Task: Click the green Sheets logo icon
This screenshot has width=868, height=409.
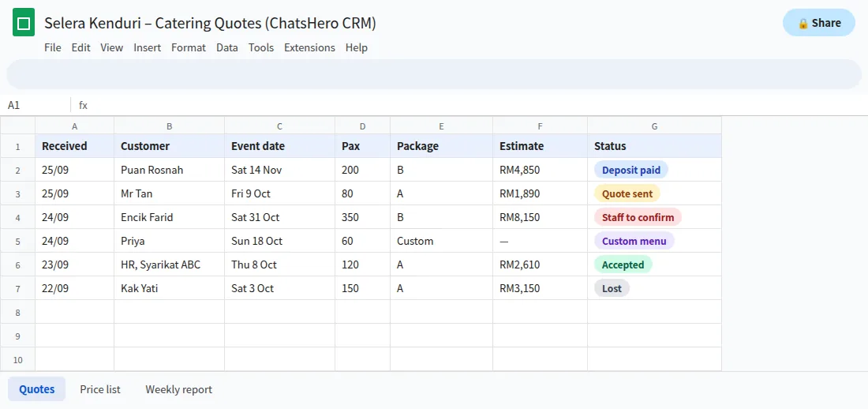Action: [x=24, y=23]
